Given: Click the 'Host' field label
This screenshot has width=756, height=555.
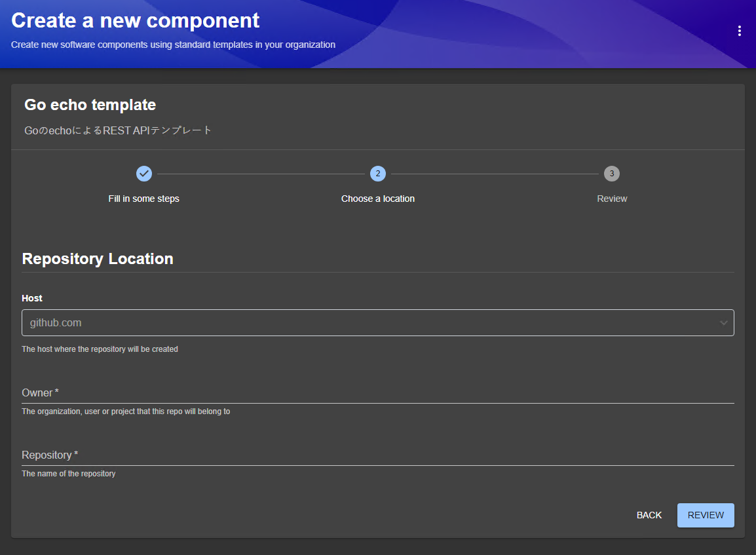Looking at the screenshot, I should [32, 298].
